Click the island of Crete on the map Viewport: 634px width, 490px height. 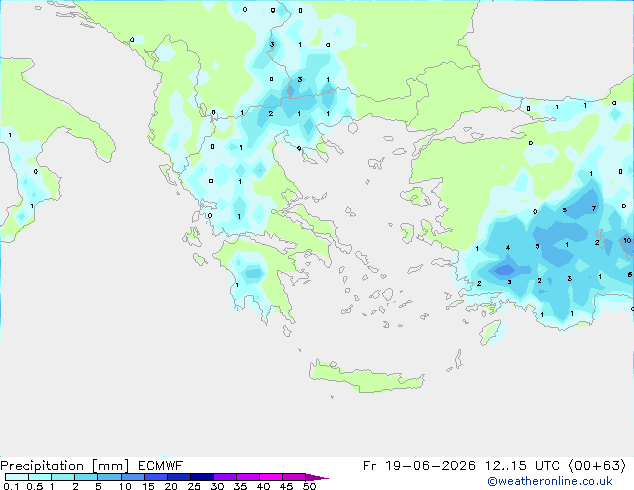366,377
